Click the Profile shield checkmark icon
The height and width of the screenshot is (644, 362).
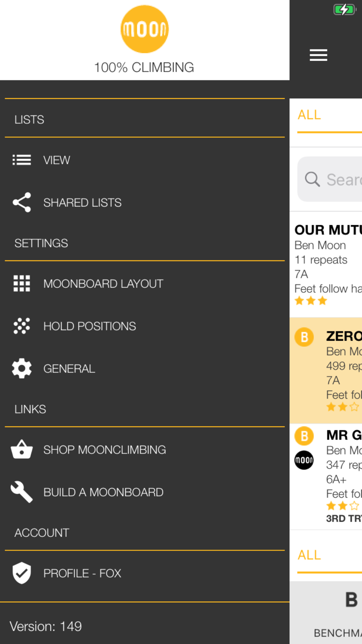coord(22,573)
